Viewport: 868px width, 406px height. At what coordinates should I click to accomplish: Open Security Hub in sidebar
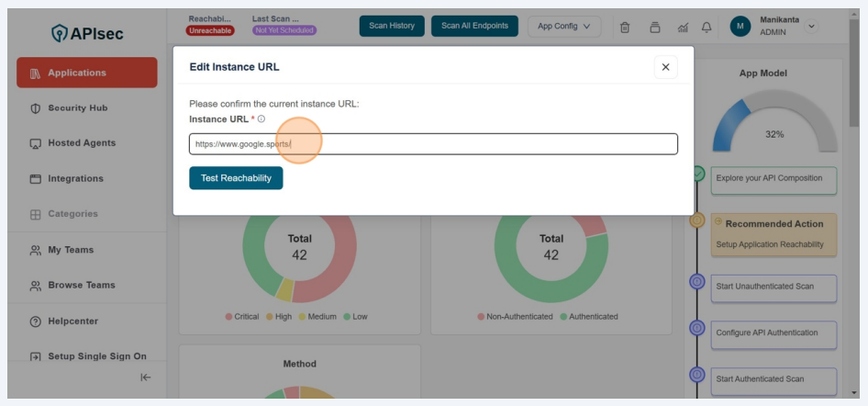coord(78,108)
